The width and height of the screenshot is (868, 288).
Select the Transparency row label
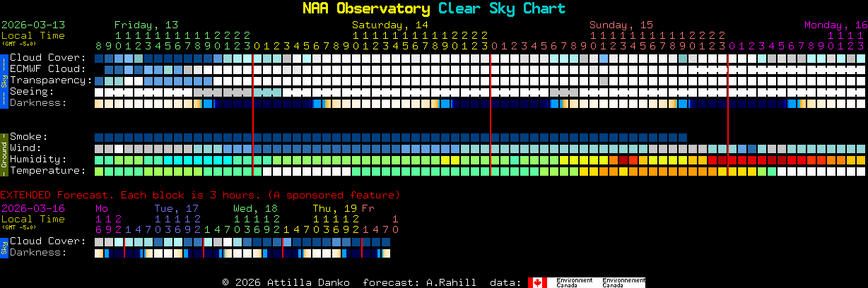coord(52,80)
